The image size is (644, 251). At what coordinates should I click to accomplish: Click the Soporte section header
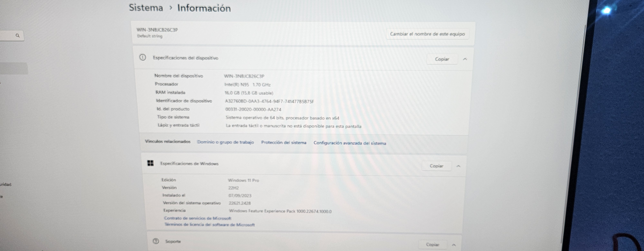click(173, 241)
